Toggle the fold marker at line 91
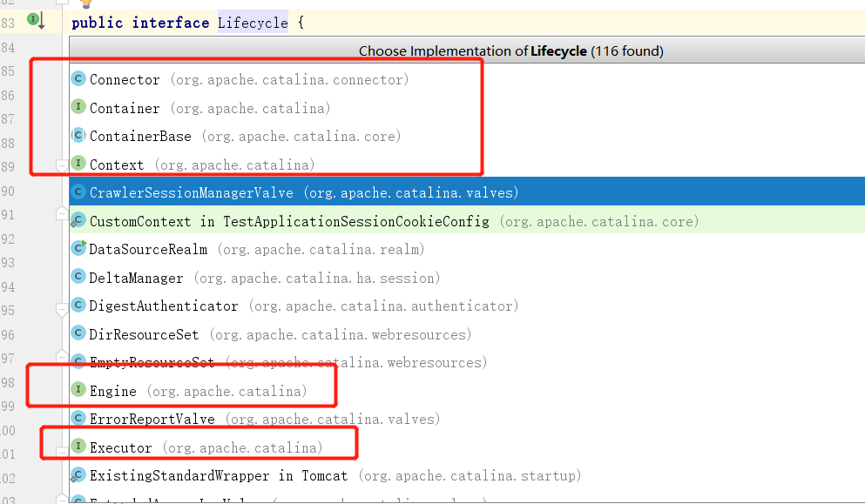 62,213
